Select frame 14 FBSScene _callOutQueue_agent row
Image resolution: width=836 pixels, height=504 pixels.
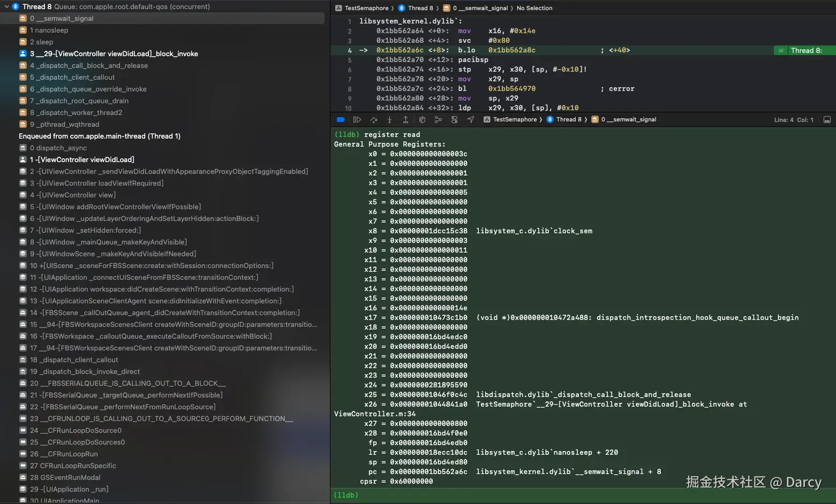pyautogui.click(x=162, y=312)
